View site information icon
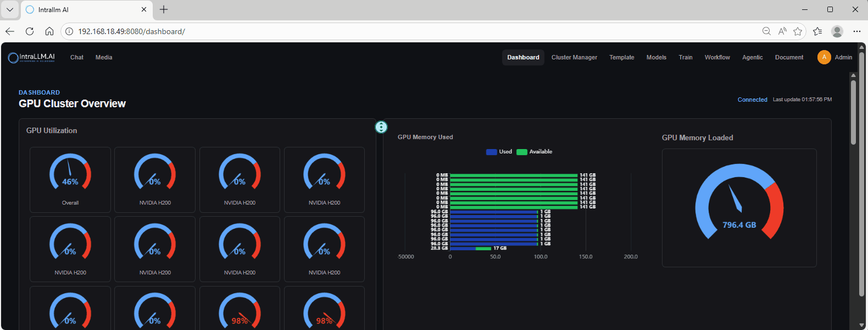The image size is (868, 330). pos(69,31)
